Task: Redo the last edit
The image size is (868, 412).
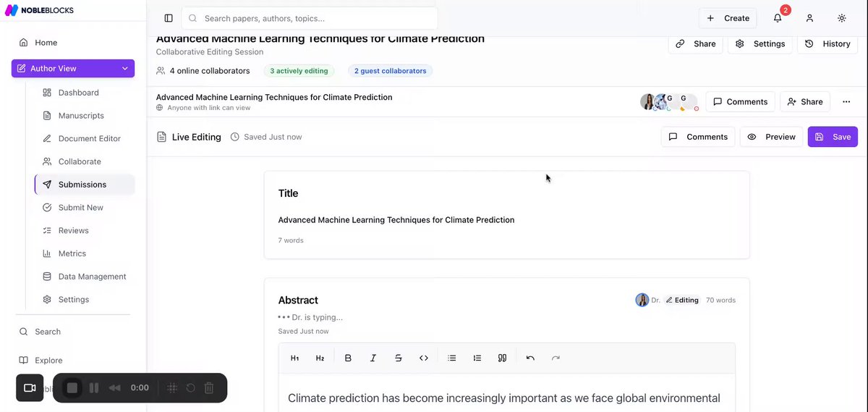Action: coord(556,358)
